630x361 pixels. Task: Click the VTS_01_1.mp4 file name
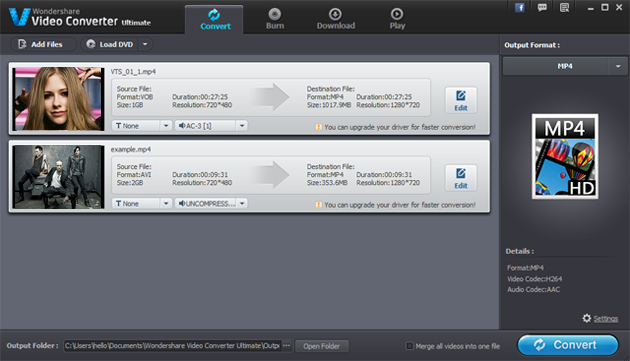click(133, 72)
